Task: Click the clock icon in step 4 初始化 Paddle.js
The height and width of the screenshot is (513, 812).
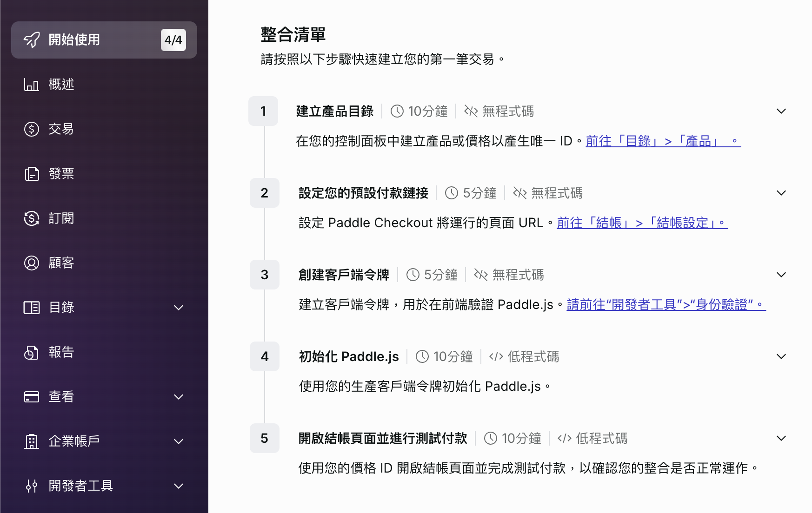Action: point(422,356)
